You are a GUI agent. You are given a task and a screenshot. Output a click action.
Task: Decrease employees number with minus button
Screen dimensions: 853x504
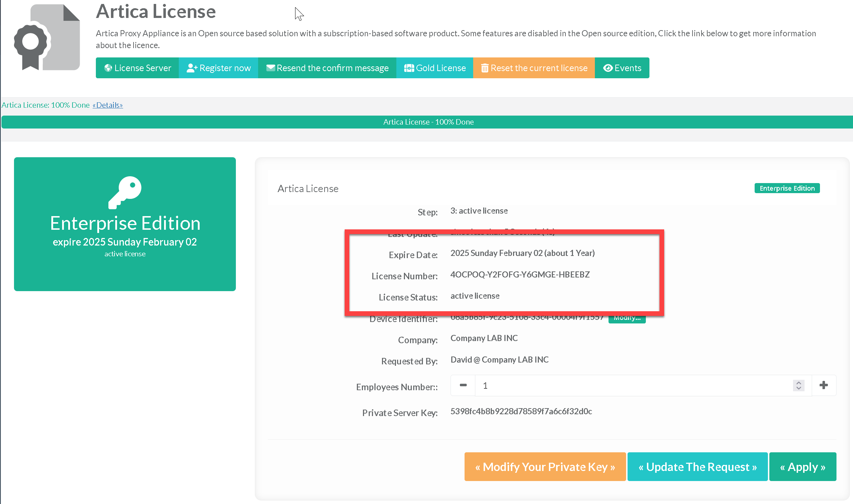pyautogui.click(x=463, y=385)
